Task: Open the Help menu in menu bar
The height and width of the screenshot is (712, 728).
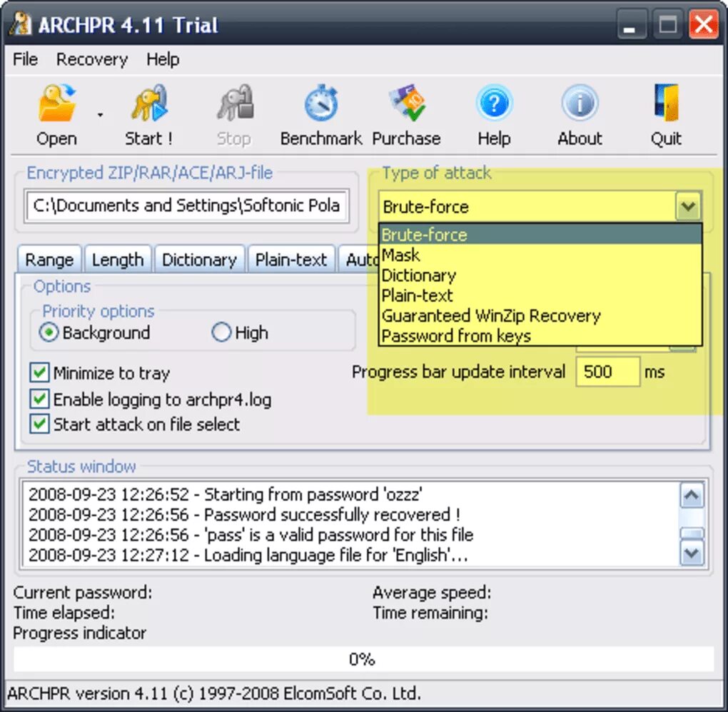Action: coord(163,59)
